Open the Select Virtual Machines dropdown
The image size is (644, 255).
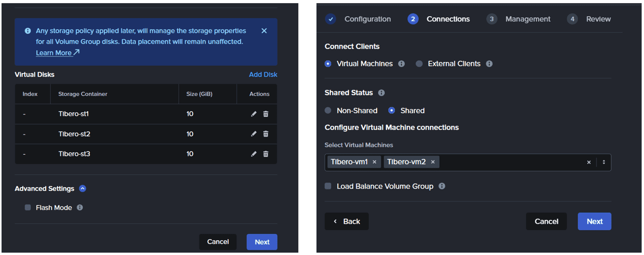click(x=604, y=162)
